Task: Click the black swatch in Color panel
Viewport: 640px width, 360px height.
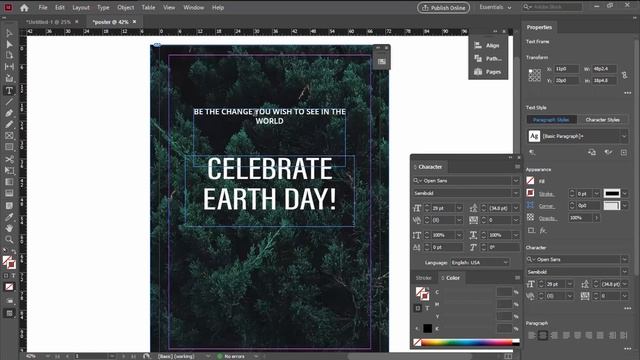Action: pyautogui.click(x=427, y=328)
